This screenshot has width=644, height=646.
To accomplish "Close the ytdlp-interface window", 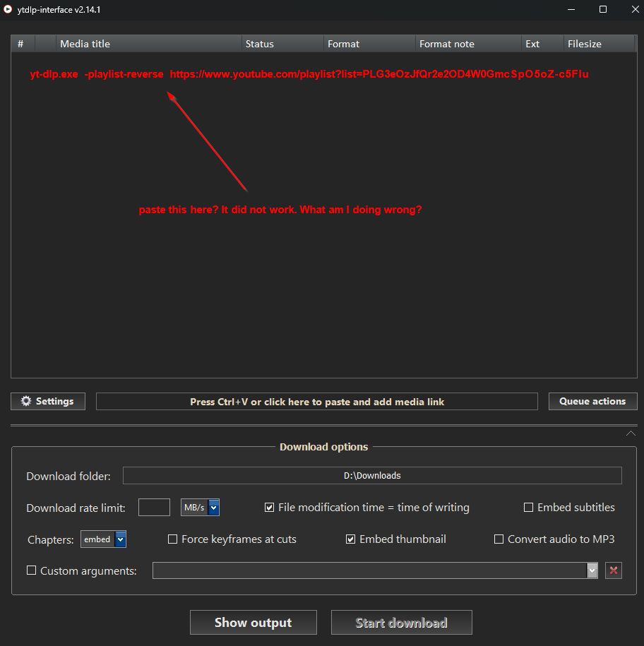I will click(x=635, y=9).
